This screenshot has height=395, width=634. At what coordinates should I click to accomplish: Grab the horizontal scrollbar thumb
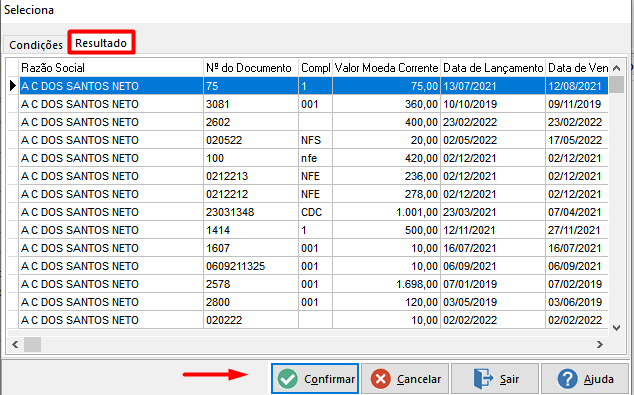[32, 344]
